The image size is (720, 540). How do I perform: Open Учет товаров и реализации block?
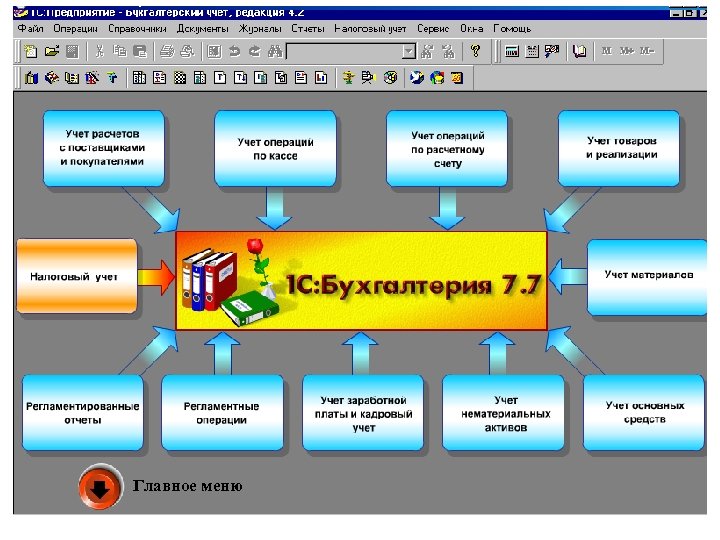[x=619, y=148]
